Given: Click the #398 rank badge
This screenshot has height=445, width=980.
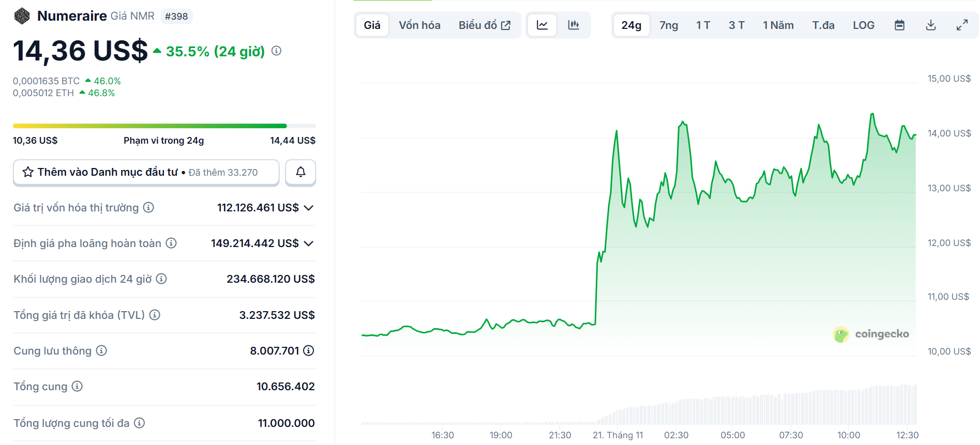Looking at the screenshot, I should 176,17.
